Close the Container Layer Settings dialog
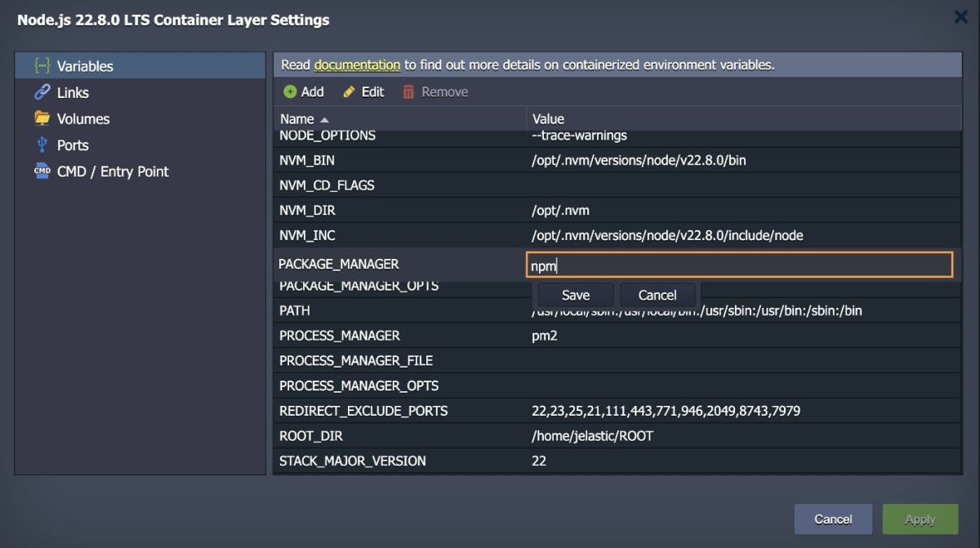 pyautogui.click(x=961, y=17)
